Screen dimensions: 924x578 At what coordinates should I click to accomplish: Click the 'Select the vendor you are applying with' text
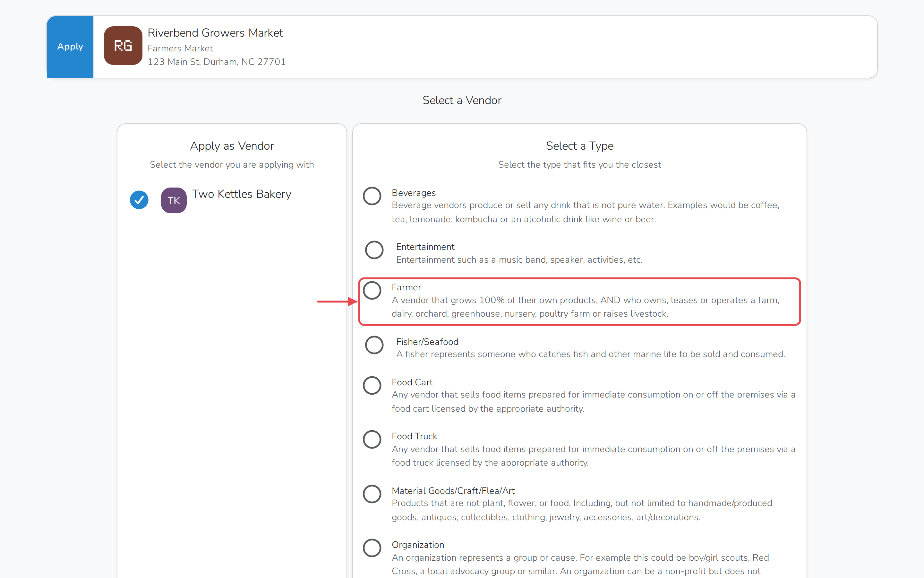pyautogui.click(x=232, y=165)
